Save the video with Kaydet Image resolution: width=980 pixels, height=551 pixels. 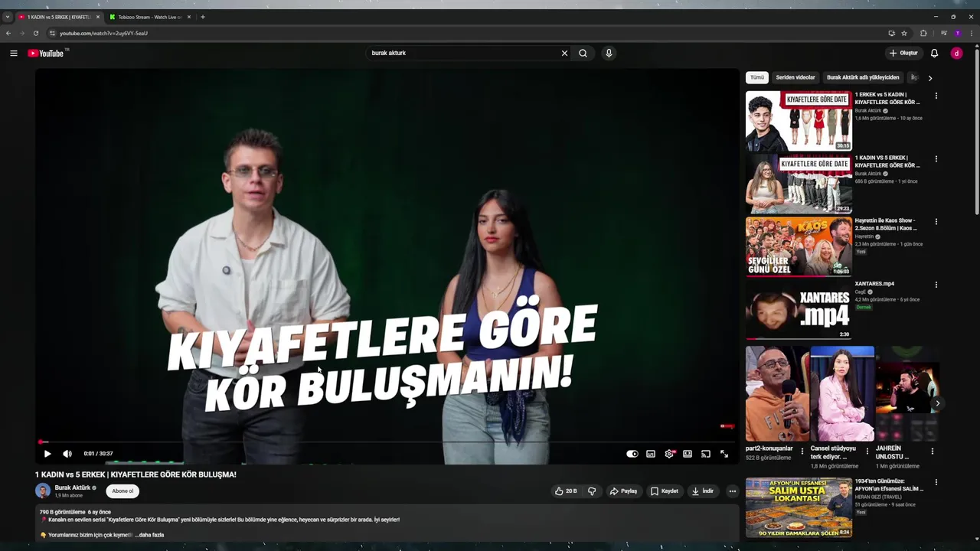pos(664,491)
